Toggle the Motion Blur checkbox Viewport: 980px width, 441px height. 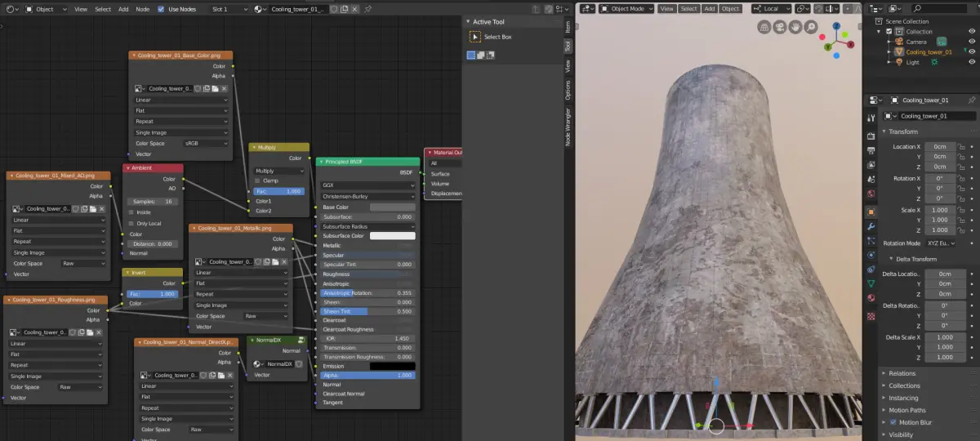[893, 422]
